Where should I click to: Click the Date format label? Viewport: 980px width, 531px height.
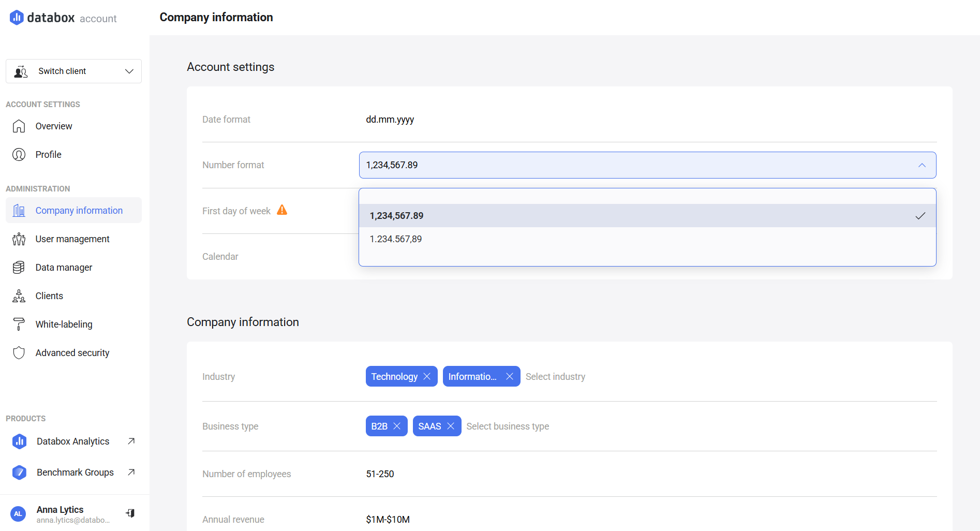coord(226,120)
